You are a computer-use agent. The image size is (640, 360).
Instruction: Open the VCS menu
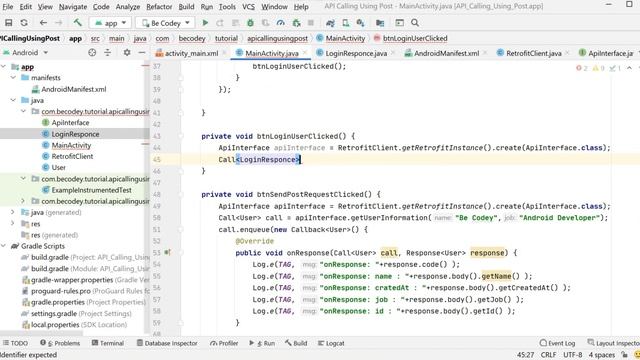pyautogui.click(x=249, y=7)
